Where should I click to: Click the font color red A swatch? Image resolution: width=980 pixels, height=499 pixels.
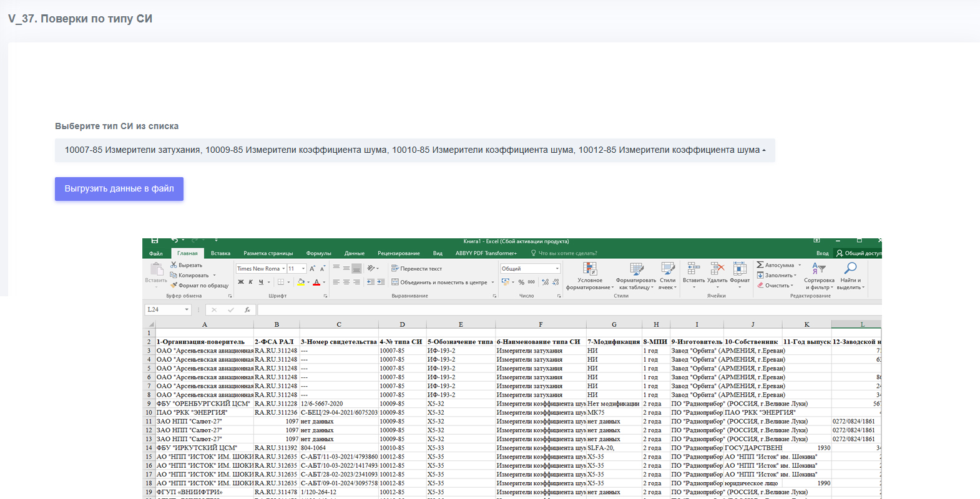316,283
